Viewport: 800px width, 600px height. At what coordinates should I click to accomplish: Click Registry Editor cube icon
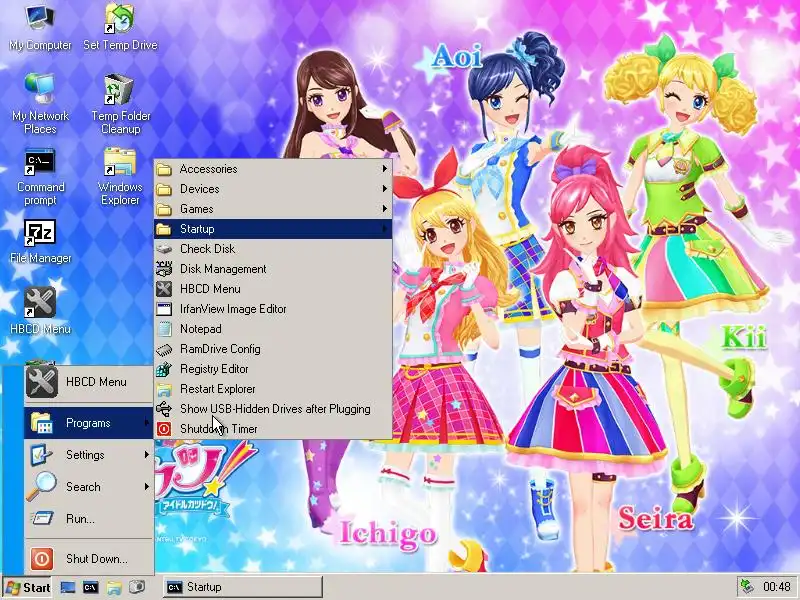[x=164, y=369]
